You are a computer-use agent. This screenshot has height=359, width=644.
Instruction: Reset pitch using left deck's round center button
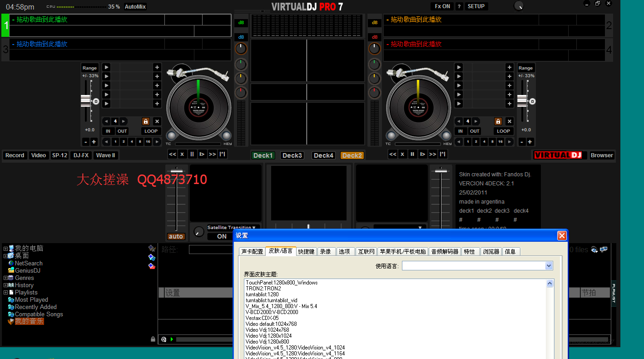click(96, 101)
